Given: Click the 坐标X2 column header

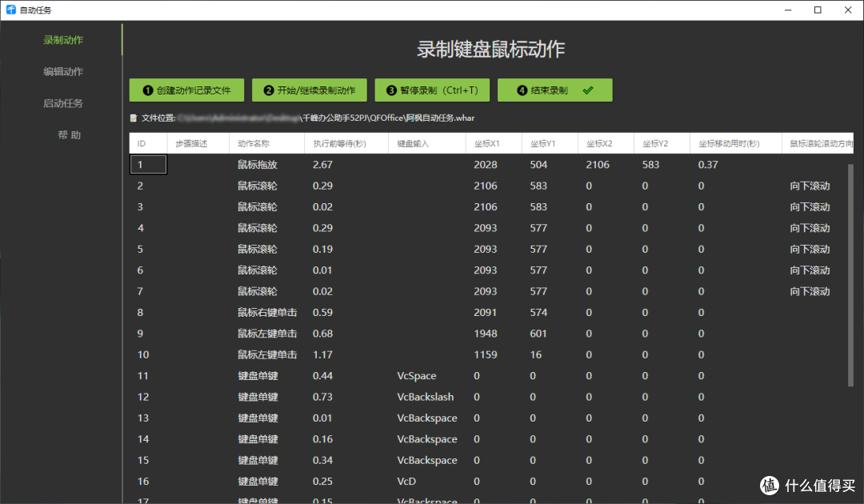Looking at the screenshot, I should coord(606,144).
